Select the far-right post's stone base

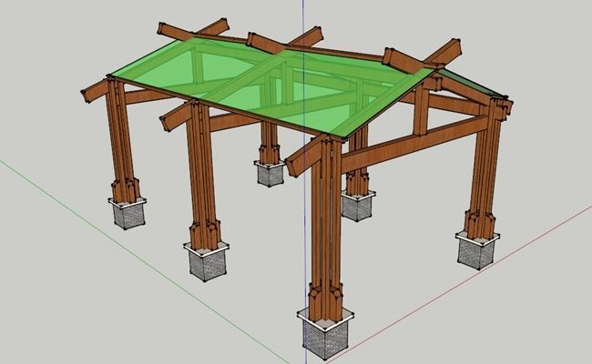(x=477, y=250)
